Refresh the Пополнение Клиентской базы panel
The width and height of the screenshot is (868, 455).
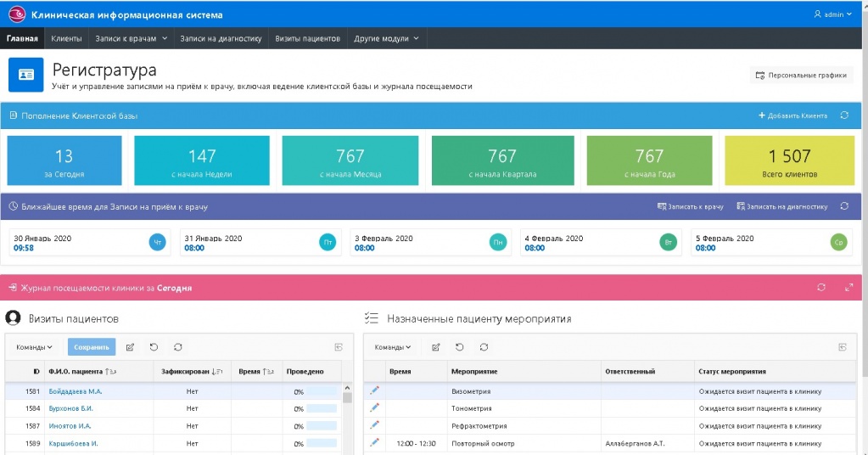pos(844,115)
